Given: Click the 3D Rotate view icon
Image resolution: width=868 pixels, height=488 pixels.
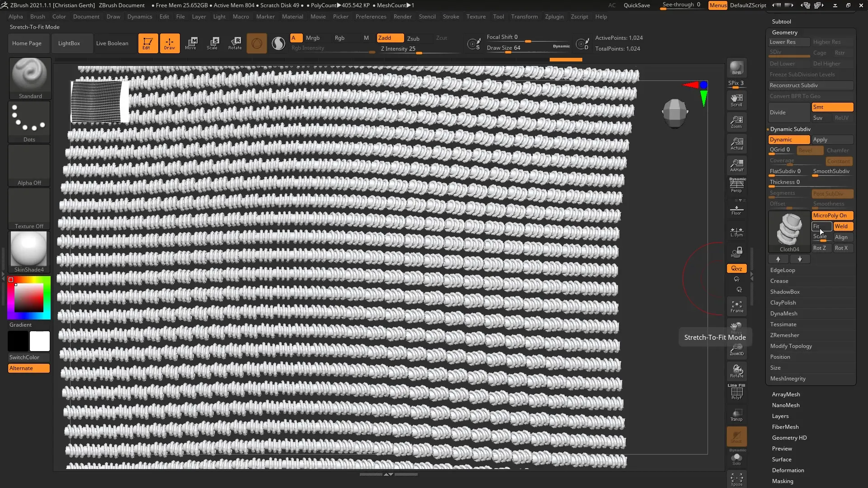Looking at the screenshot, I should [x=736, y=371].
